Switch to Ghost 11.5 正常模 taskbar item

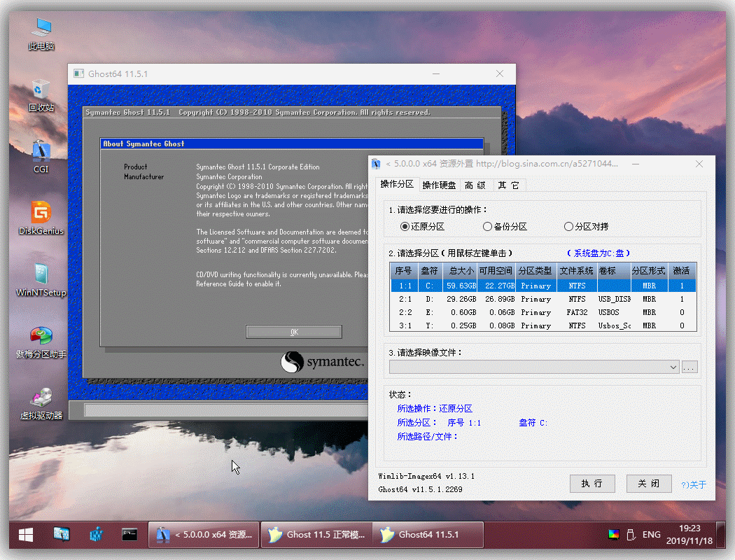[x=316, y=535]
